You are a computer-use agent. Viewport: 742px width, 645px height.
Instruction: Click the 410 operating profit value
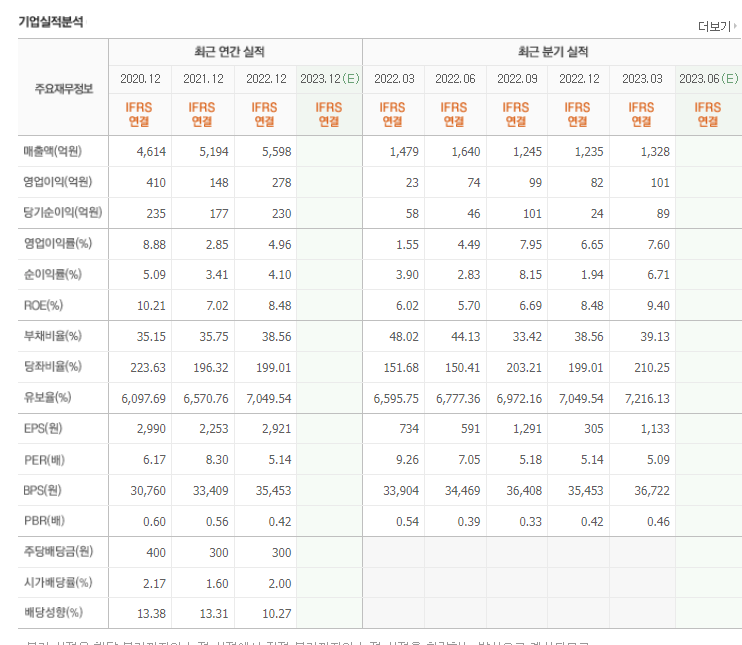click(156, 183)
